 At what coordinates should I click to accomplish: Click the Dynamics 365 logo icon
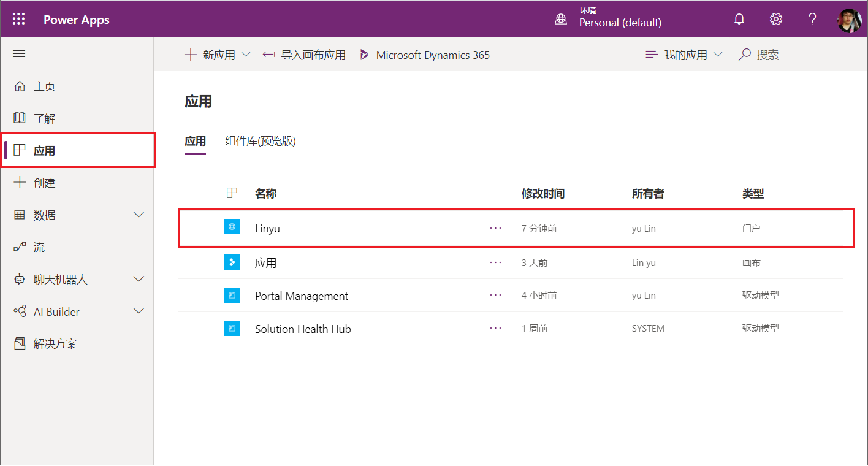(364, 55)
